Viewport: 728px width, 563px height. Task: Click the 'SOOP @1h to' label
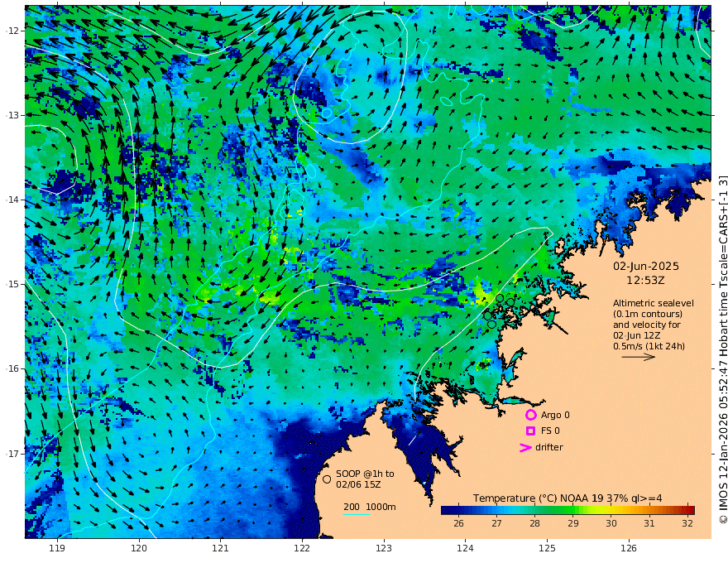pos(365,474)
